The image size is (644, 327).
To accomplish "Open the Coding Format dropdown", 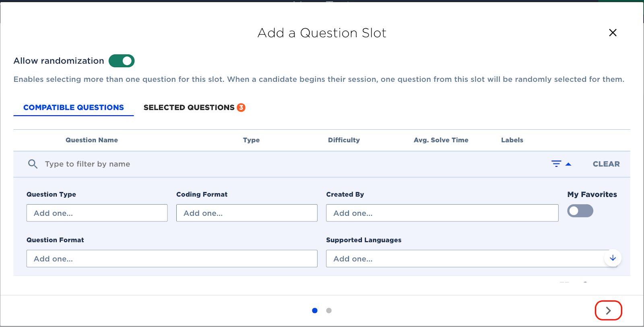I will (247, 213).
